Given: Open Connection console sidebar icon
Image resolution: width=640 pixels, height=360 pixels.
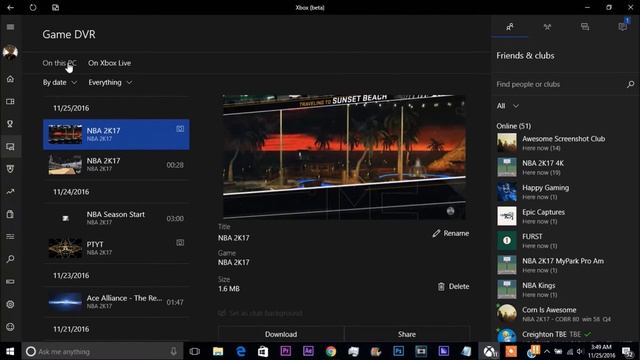Looking at the screenshot, I should click(10, 282).
